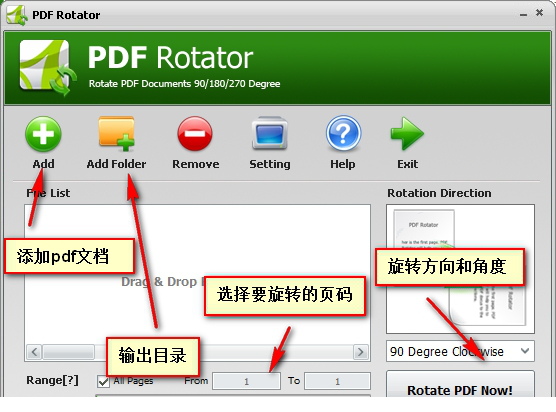Click the file list left scroll arrow
Viewport: 556px width, 412px height.
coord(34,352)
